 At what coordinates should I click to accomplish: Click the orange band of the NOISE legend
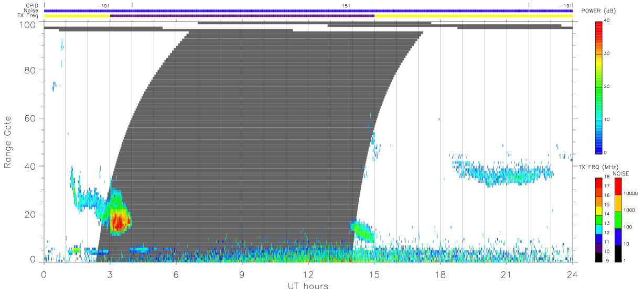(x=617, y=203)
